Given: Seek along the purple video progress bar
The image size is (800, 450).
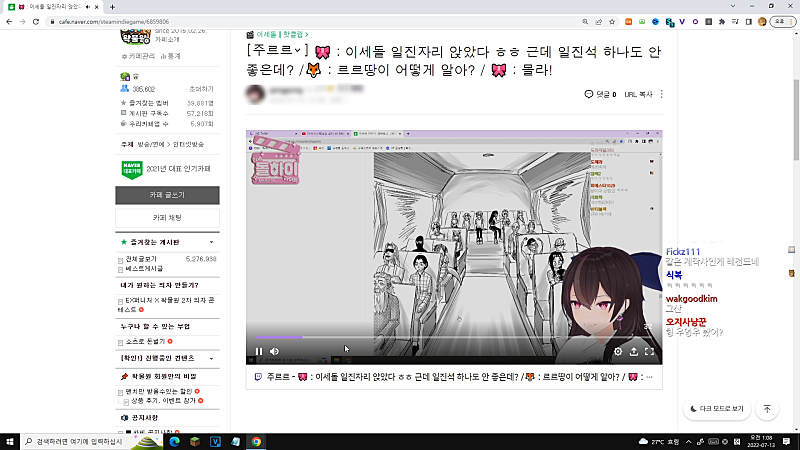Looking at the screenshot, I should coord(454,337).
